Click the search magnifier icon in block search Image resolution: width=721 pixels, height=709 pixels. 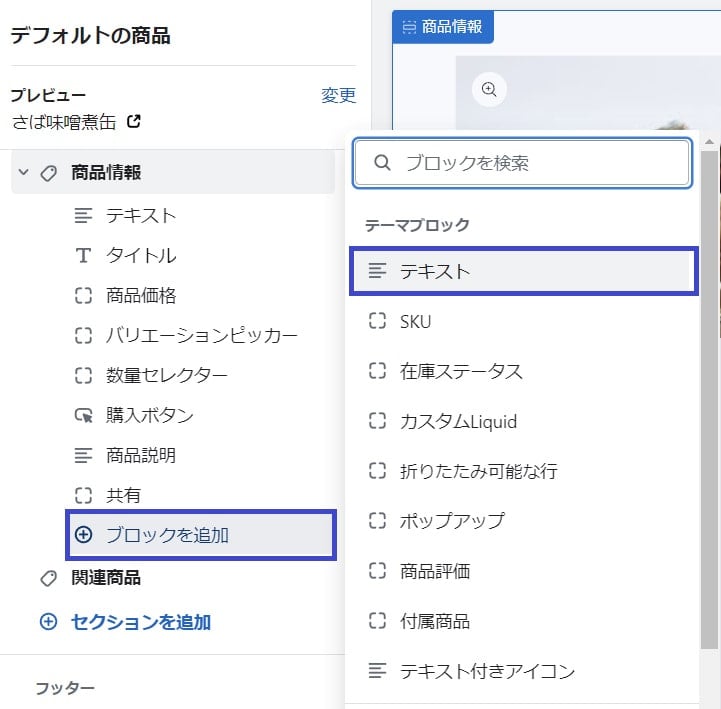382,163
